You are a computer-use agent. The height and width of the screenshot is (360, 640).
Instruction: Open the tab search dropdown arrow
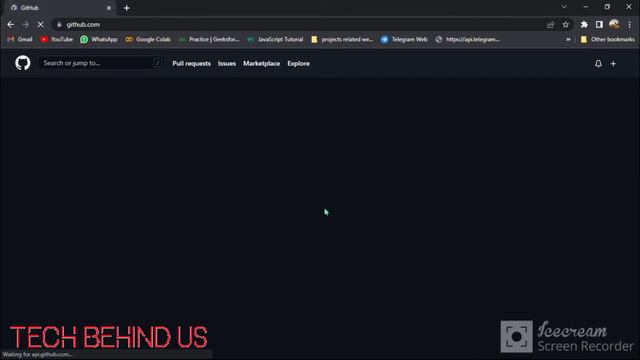point(564,7)
